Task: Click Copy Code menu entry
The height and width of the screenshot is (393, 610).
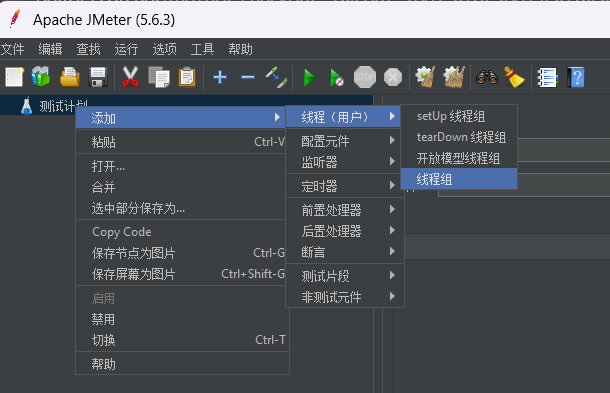Action: click(x=181, y=232)
